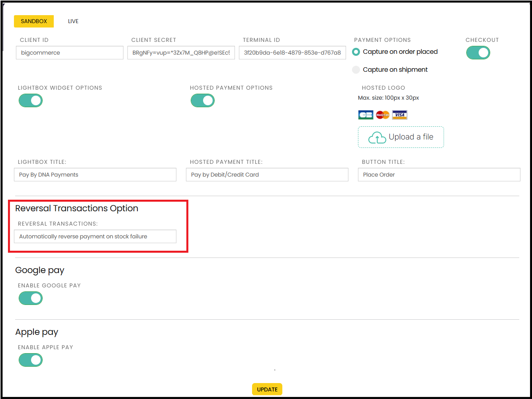Edit the Lightbox Title field
This screenshot has height=399, width=532.
point(95,175)
